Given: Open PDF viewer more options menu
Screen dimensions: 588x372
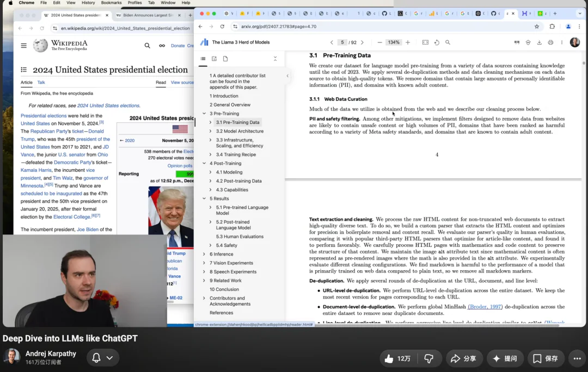Looking at the screenshot, I should point(562,42).
